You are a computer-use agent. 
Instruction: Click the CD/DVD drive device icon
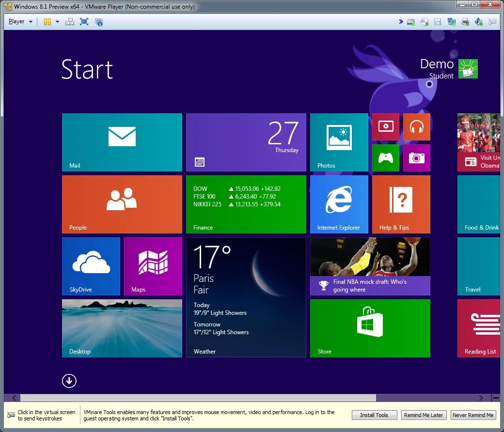coord(425,22)
